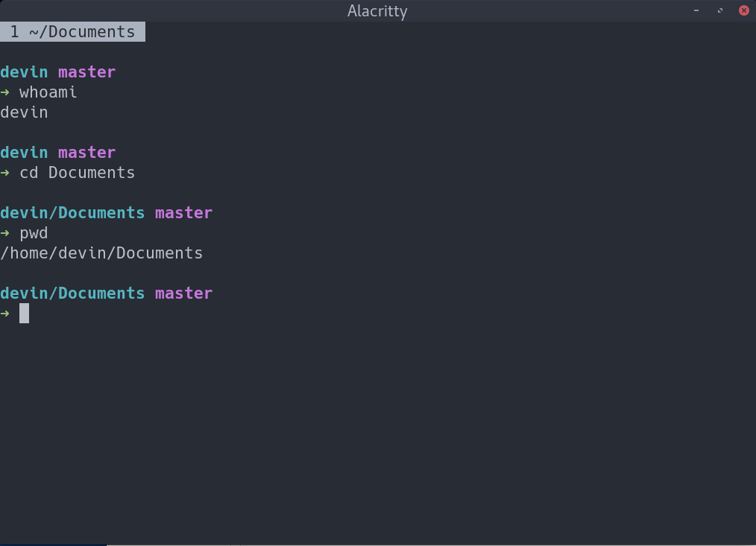Click the terminal cursor block at the prompt

(24, 314)
